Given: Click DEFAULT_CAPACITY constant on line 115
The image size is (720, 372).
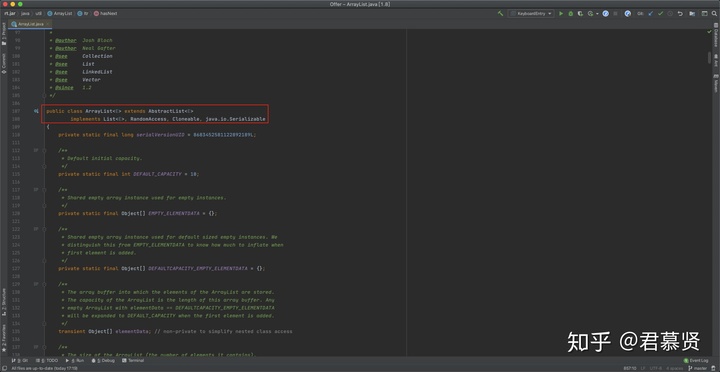Looking at the screenshot, I should pyautogui.click(x=157, y=174).
